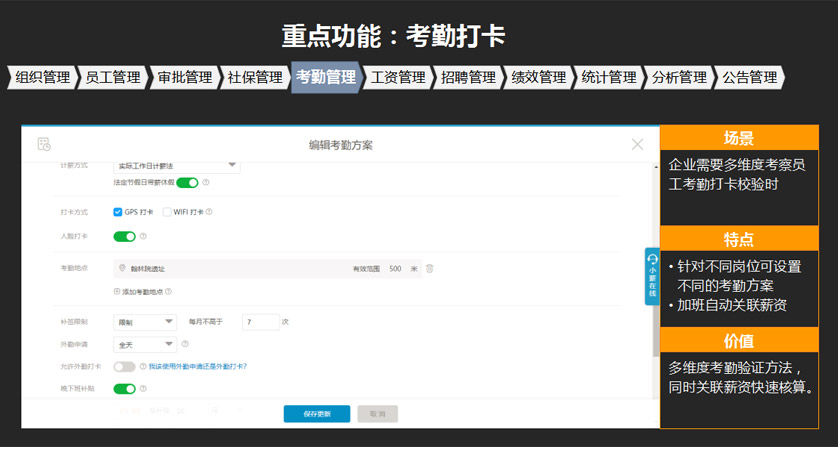Open the 计薪方式 dropdown

(x=176, y=165)
